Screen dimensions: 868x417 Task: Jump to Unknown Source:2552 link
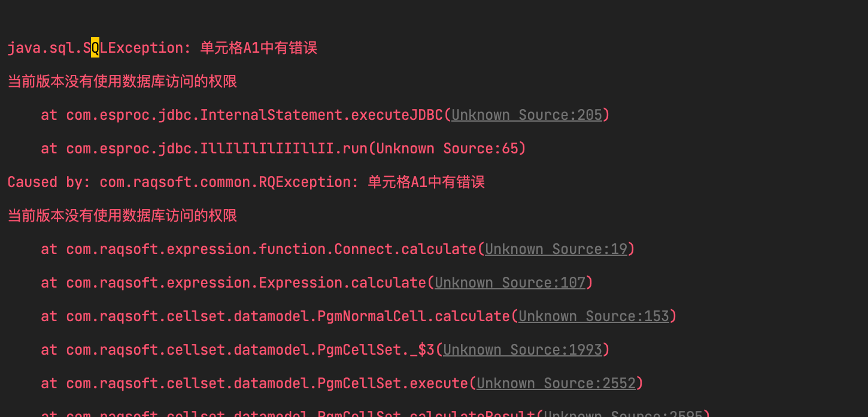[556, 383]
